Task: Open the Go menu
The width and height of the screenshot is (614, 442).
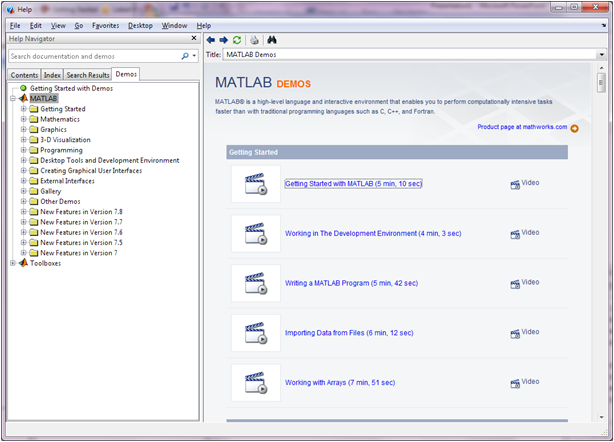Action: 79,25
